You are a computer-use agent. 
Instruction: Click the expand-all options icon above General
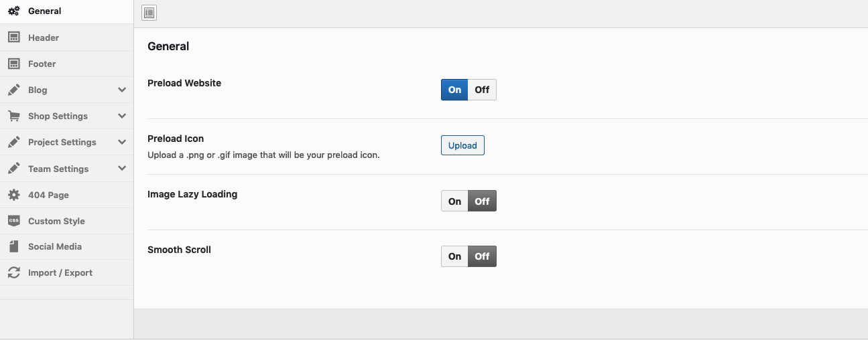click(x=149, y=13)
